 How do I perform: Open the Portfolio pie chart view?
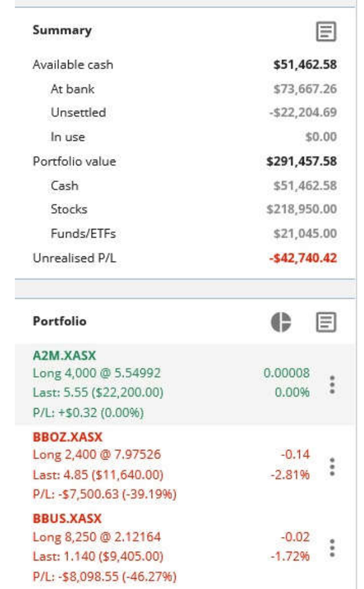(x=281, y=322)
